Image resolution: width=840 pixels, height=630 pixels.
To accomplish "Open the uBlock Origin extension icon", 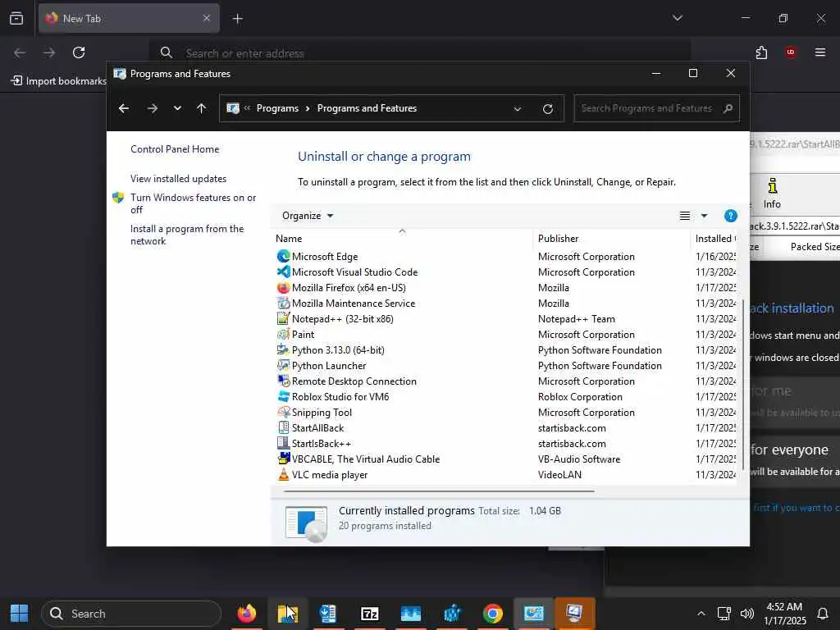I will click(791, 52).
